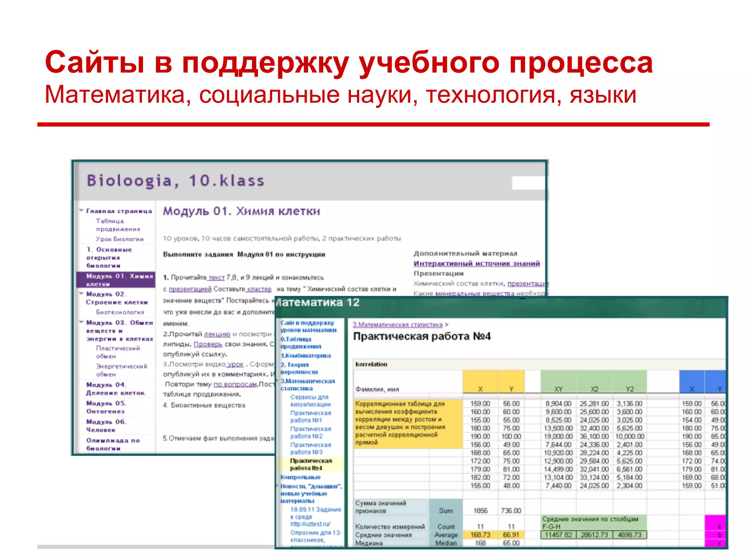Screen dimensions: 747x560
Task: Select the boxed cell 4698.73
Action: click(x=630, y=535)
